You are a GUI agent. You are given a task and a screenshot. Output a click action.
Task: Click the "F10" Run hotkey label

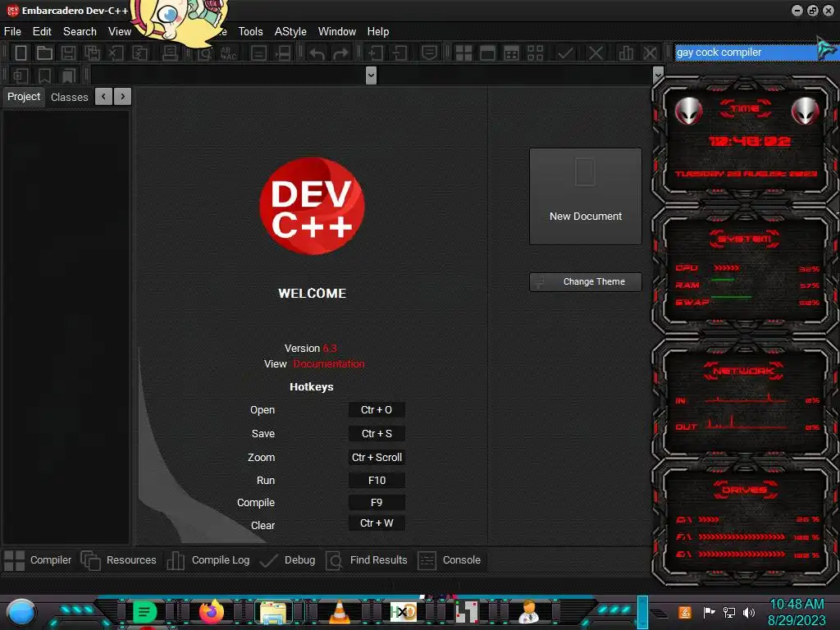coord(377,481)
